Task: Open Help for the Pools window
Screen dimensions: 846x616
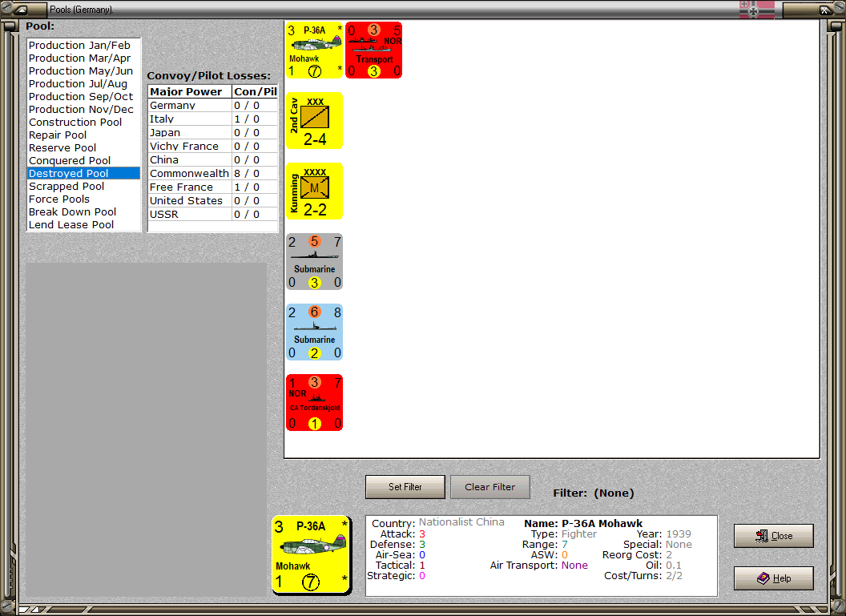Action: [774, 578]
